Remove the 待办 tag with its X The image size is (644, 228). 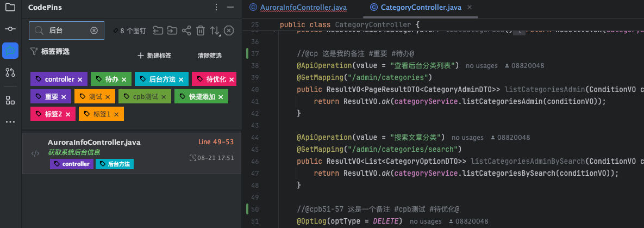(x=124, y=79)
